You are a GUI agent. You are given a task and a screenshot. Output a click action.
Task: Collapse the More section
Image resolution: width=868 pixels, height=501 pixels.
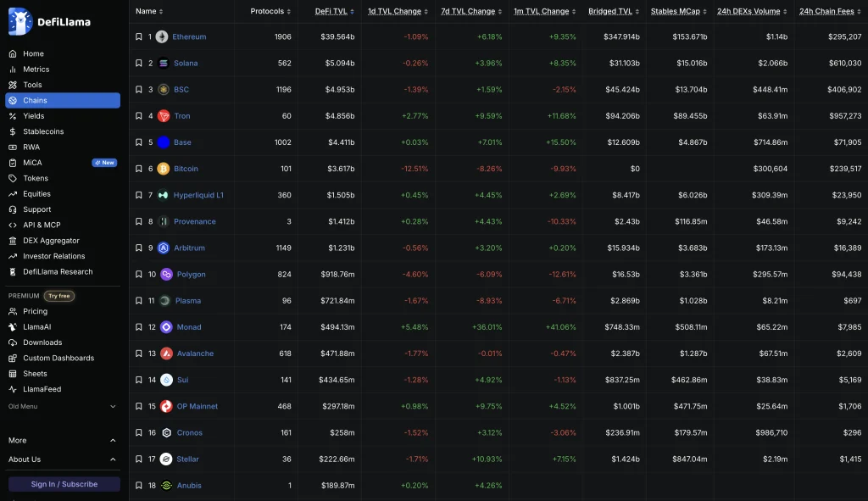click(63, 440)
